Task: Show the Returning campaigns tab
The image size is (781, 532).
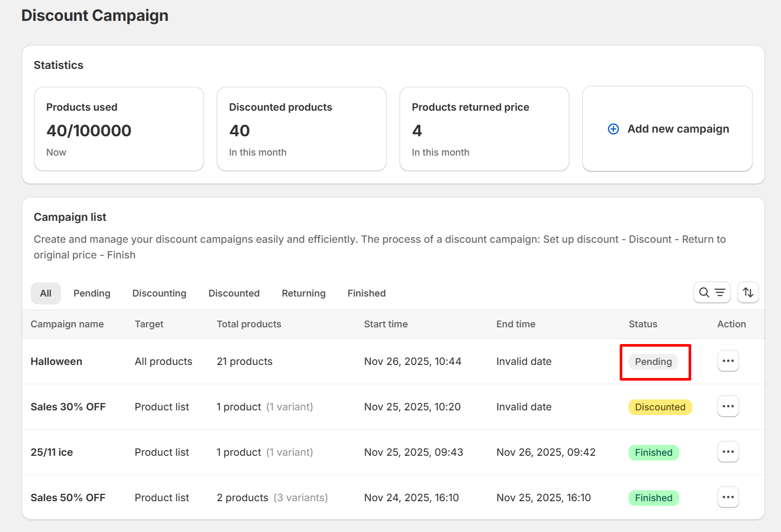Action: point(303,293)
